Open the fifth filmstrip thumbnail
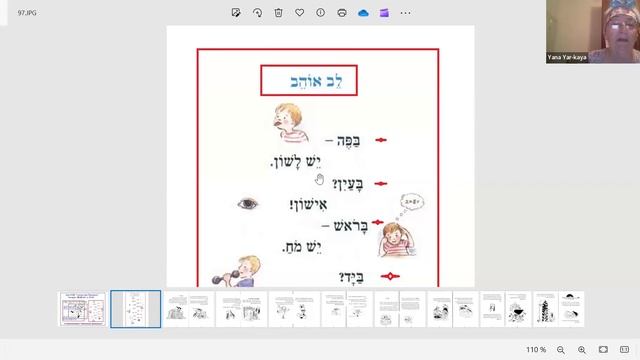The image size is (640, 360). (294, 309)
